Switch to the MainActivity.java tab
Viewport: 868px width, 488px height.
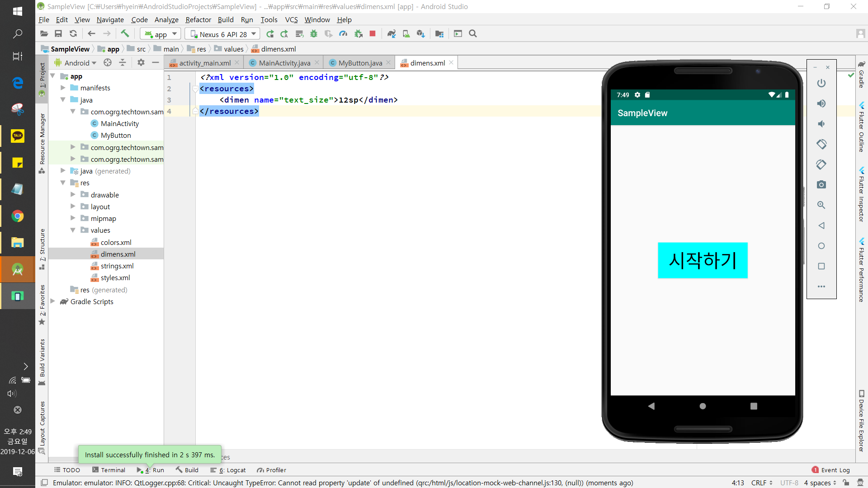(x=284, y=63)
